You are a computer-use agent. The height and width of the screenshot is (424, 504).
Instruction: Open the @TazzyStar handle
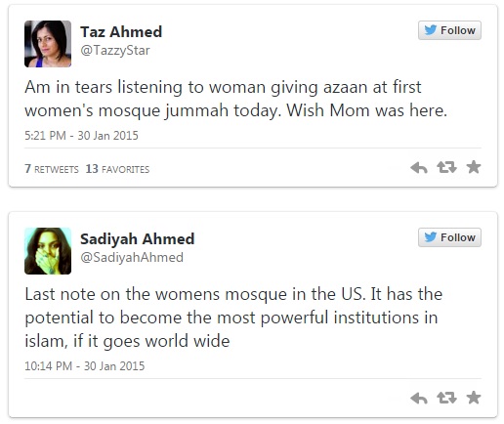(115, 51)
